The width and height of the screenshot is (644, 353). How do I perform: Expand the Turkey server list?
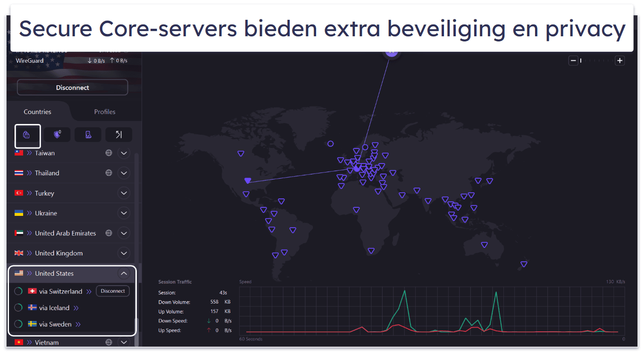coord(124,193)
